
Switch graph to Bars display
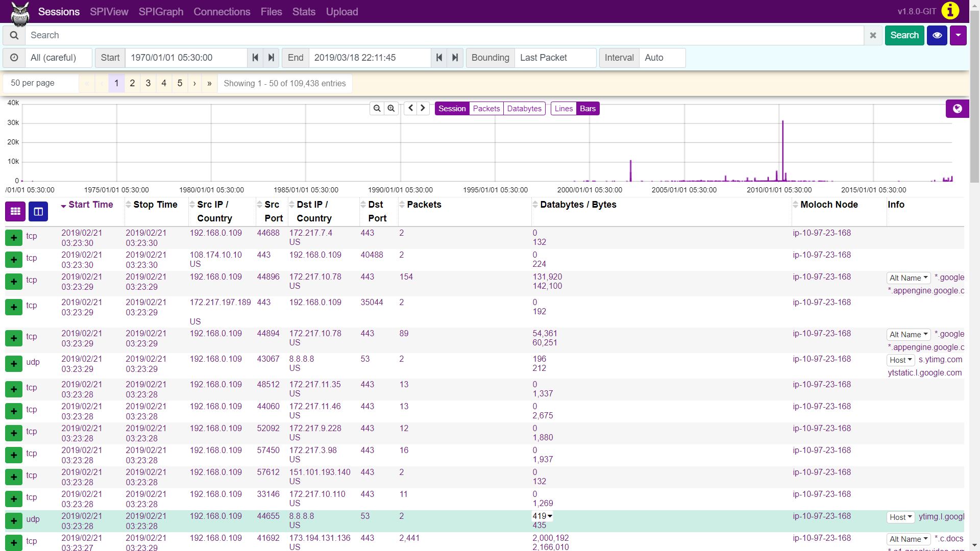tap(587, 108)
